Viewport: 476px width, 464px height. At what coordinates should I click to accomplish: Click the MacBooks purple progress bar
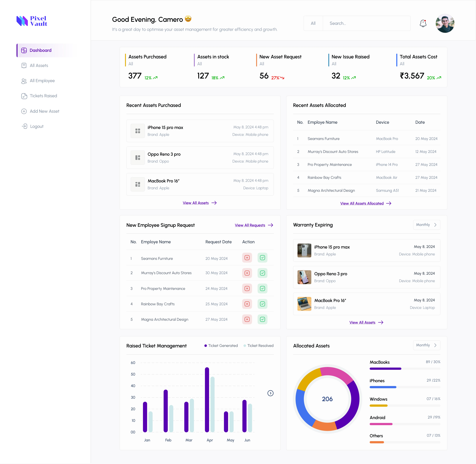tap(385, 369)
